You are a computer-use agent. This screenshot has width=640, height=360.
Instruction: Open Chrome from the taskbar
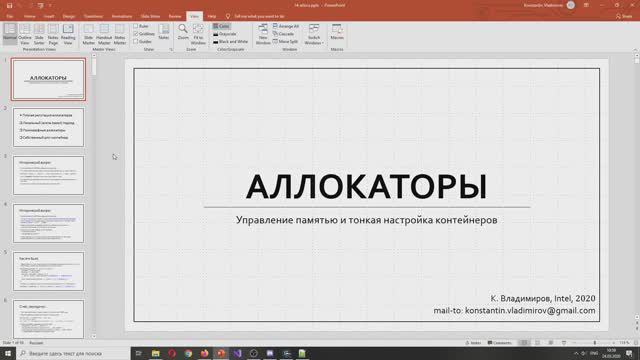point(188,353)
